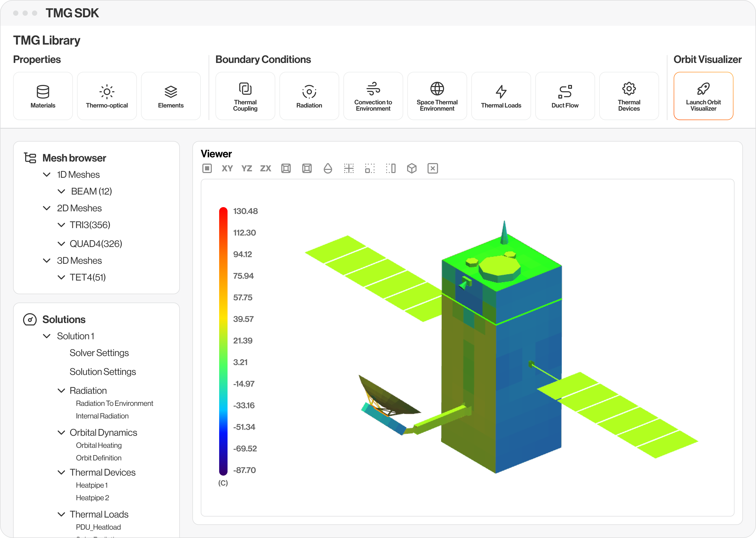
Task: Enable the wireframe cube view mode
Action: pos(412,168)
